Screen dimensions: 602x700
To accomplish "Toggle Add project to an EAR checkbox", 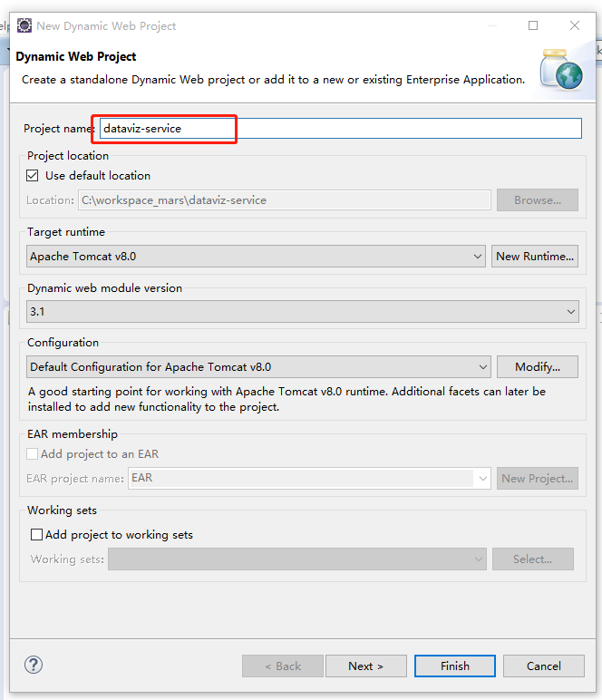I will coord(32,454).
